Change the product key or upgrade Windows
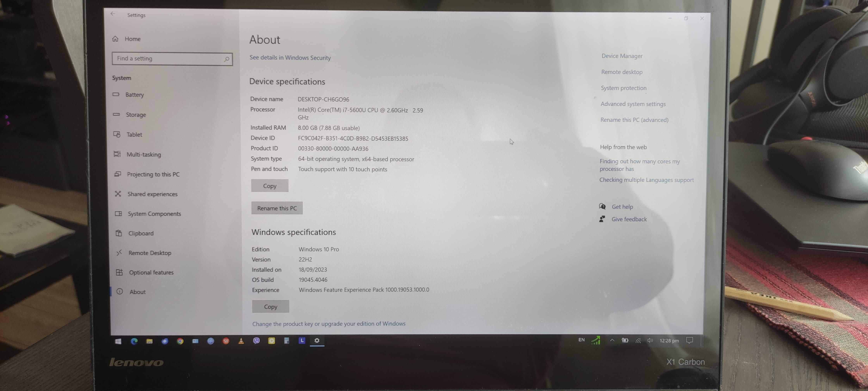This screenshot has width=868, height=391. (x=329, y=324)
